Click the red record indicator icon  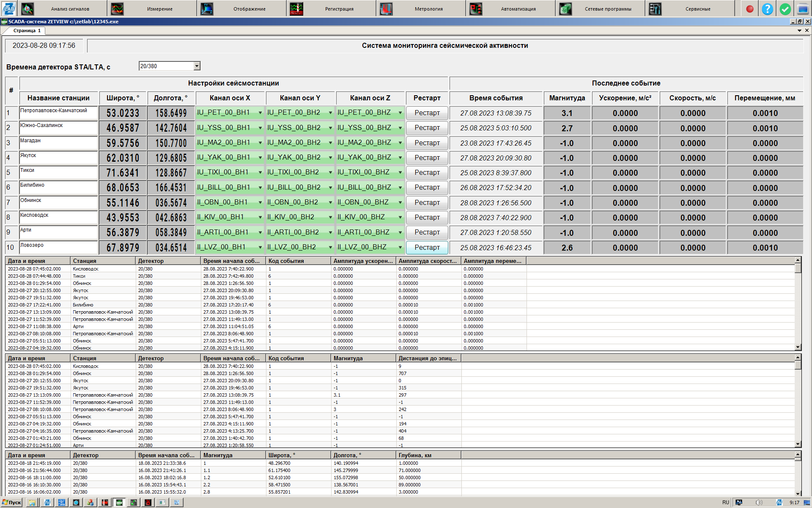(750, 9)
